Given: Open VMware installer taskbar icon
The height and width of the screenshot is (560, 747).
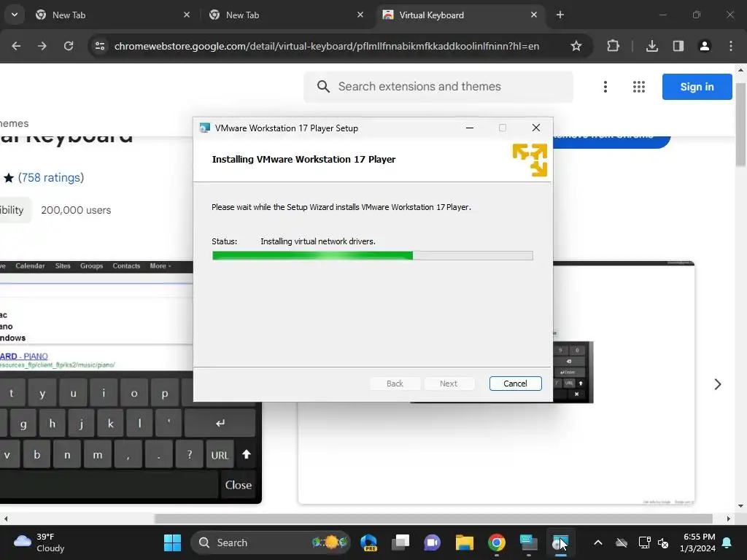Looking at the screenshot, I should [x=560, y=542].
